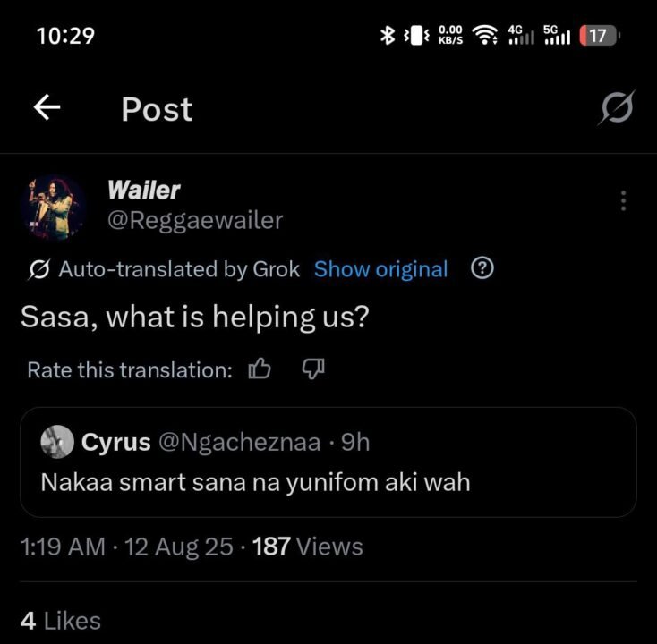Open Grok icon in top bar
Viewport: 657px width, 644px height.
coord(617,109)
